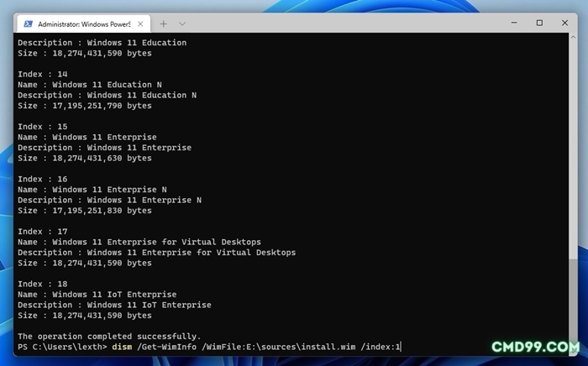Click 'Index : 14' line
This screenshot has width=588, height=366.
tap(42, 74)
